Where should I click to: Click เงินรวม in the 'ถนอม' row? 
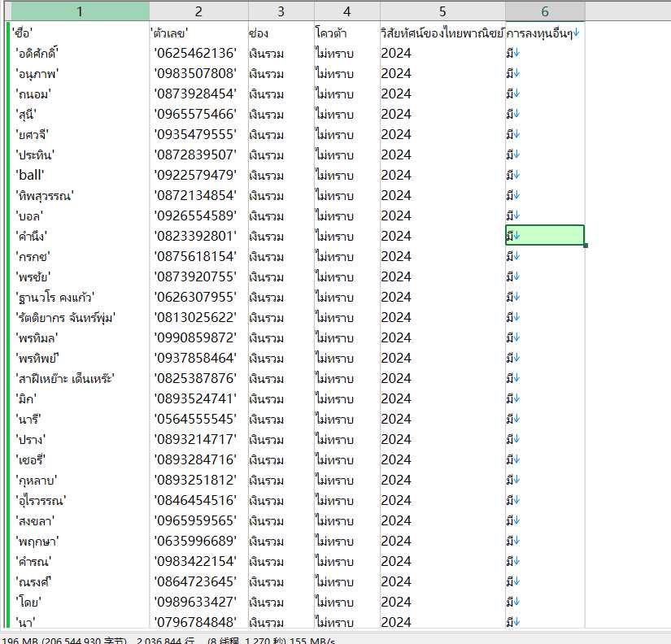pyautogui.click(x=281, y=94)
